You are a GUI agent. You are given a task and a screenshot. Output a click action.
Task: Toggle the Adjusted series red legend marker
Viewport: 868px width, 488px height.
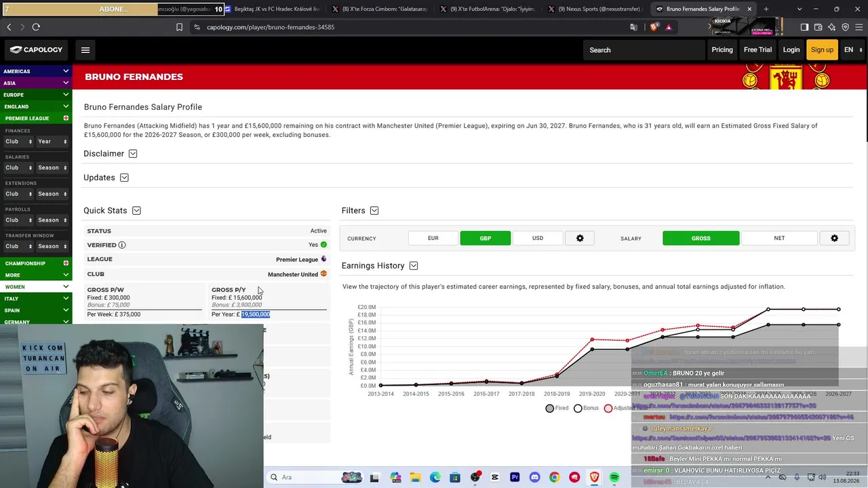point(608,408)
